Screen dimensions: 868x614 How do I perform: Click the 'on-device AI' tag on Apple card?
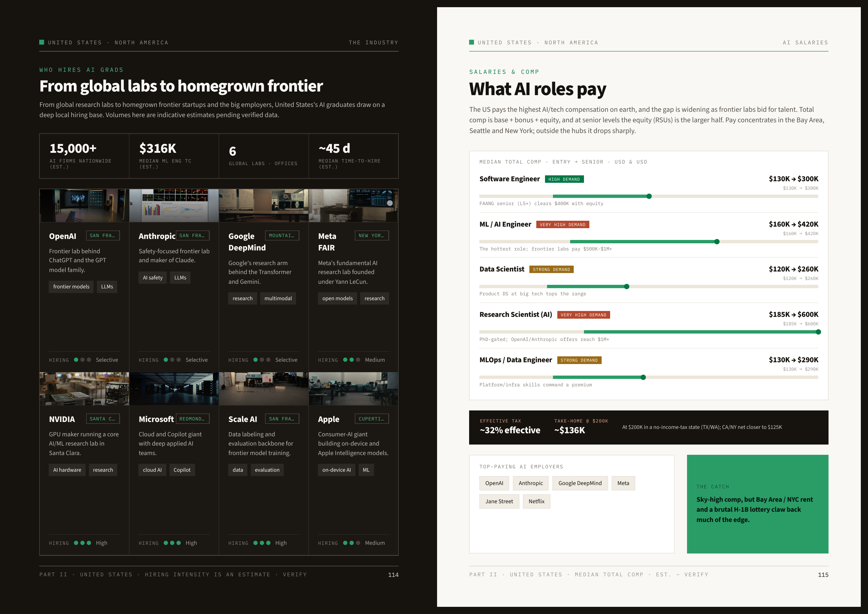(x=337, y=470)
